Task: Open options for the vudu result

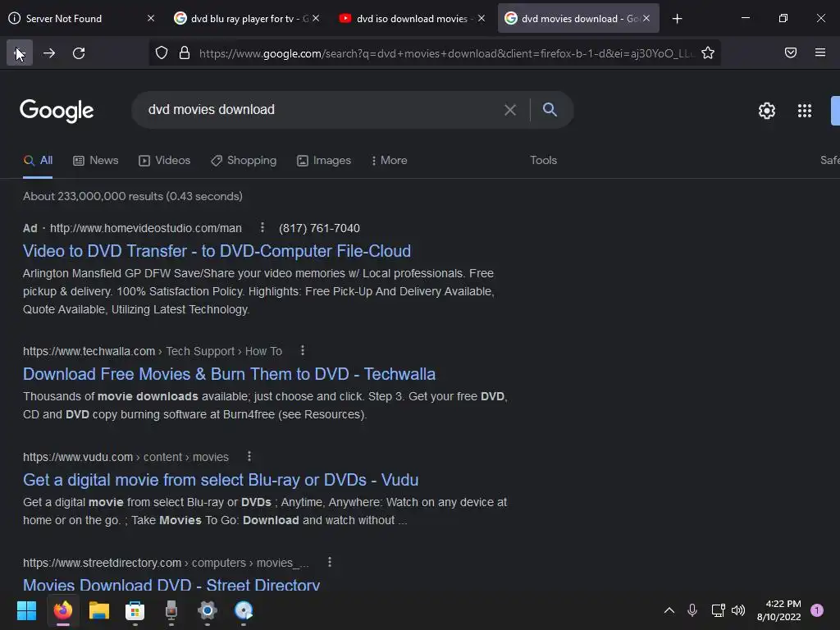Action: tap(249, 456)
